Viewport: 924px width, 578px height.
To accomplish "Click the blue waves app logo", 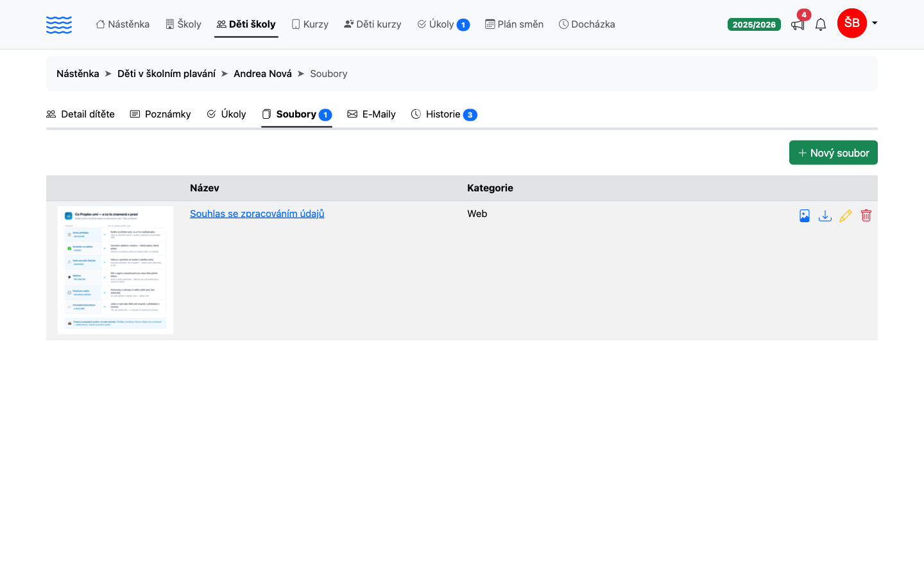I will pyautogui.click(x=59, y=24).
